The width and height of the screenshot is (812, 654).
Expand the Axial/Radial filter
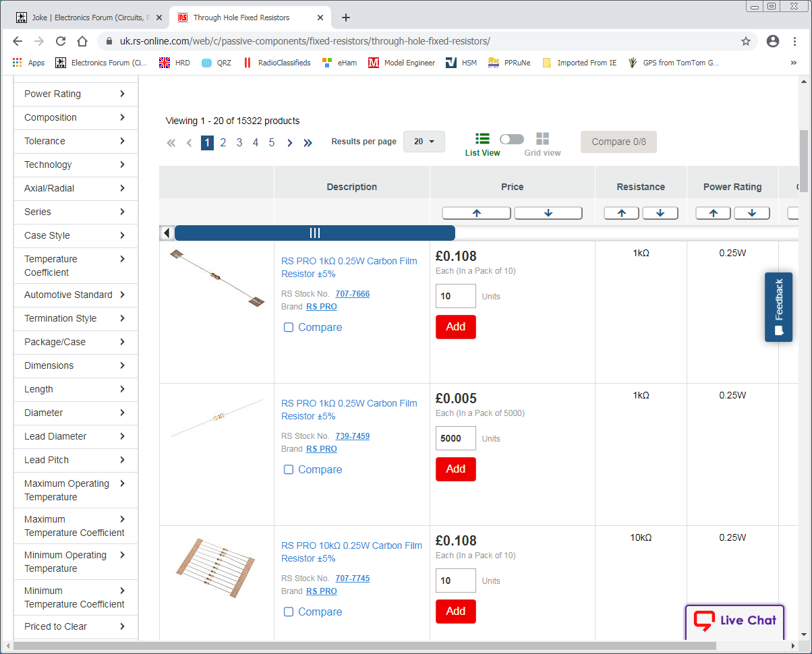[76, 189]
